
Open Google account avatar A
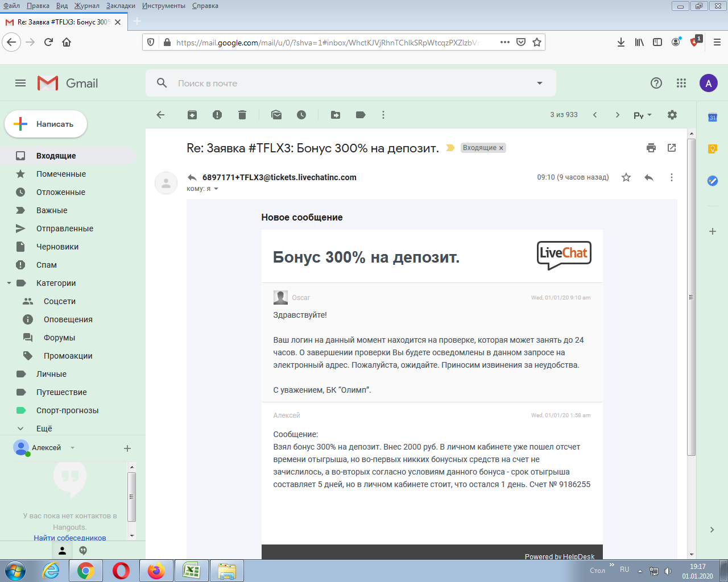[709, 83]
